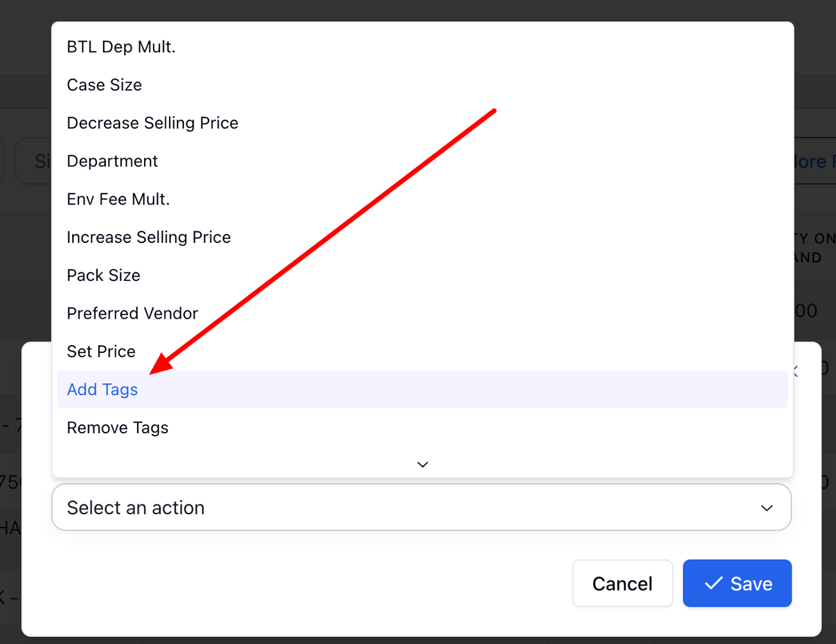The height and width of the screenshot is (644, 836).
Task: Select Department from the dropdown list
Action: click(x=113, y=161)
